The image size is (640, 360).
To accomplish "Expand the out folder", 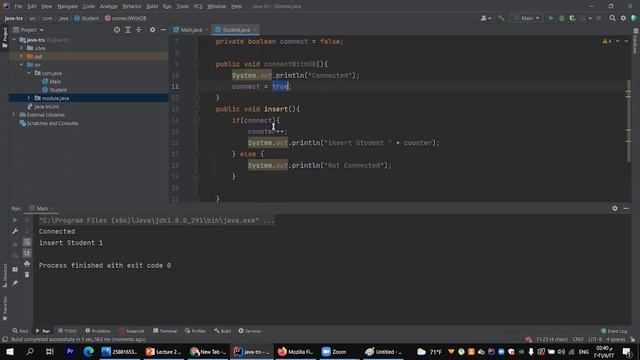I will pyautogui.click(x=21, y=56).
